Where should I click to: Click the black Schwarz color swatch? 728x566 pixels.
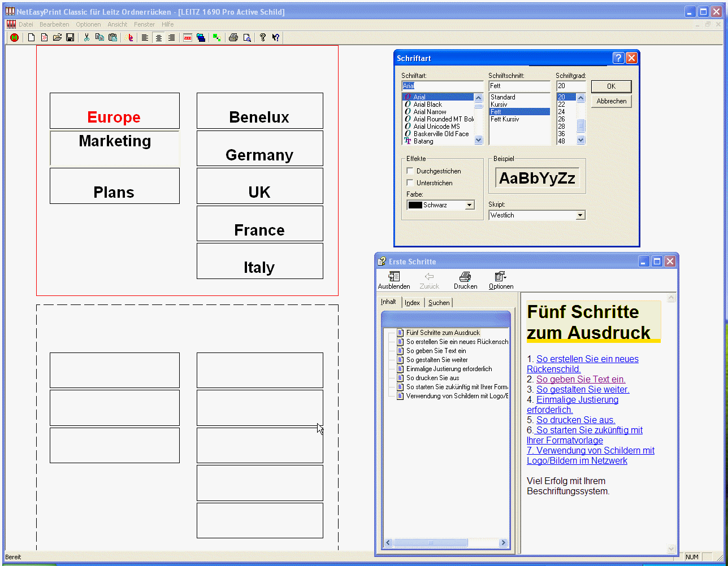(415, 205)
